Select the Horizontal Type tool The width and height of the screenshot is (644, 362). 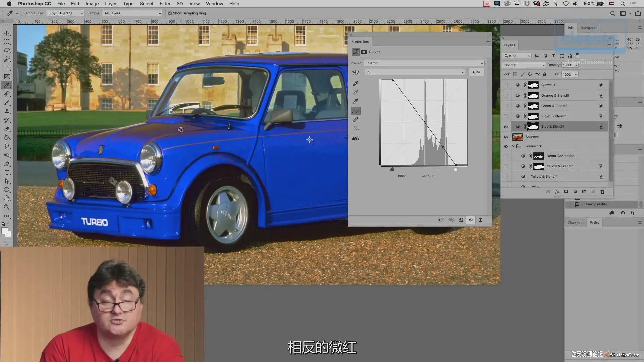click(7, 172)
